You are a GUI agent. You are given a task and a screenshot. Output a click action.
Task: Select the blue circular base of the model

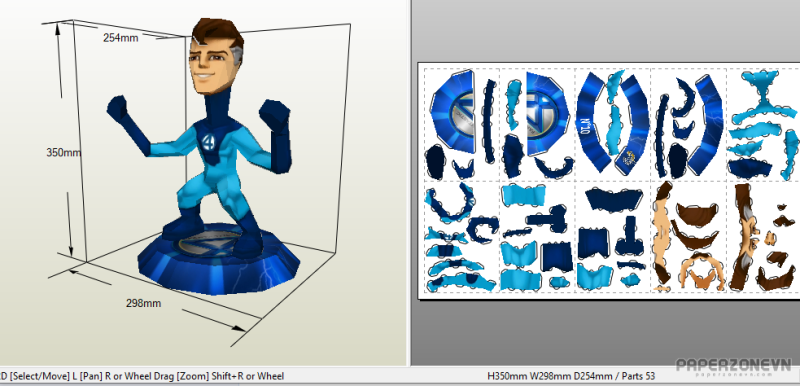[218, 260]
